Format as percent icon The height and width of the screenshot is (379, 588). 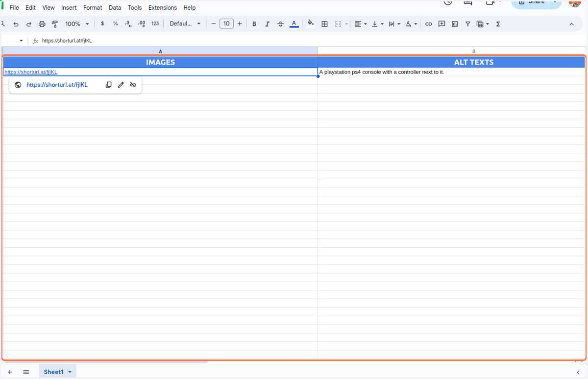tap(115, 24)
